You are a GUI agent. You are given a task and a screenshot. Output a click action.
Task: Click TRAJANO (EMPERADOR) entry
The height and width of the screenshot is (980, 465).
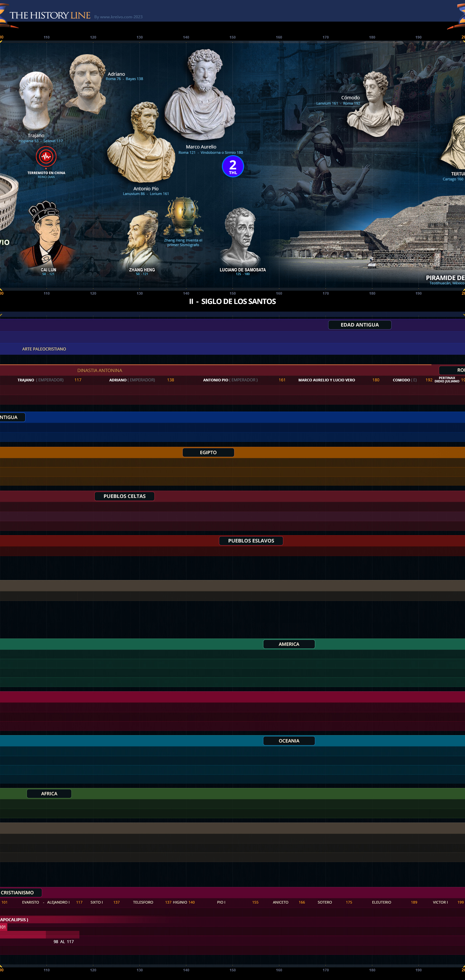(40, 380)
